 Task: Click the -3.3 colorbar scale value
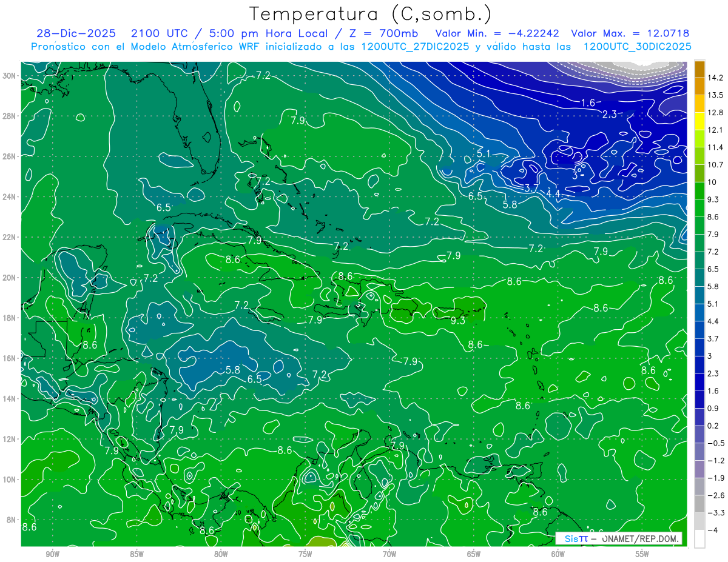715,512
